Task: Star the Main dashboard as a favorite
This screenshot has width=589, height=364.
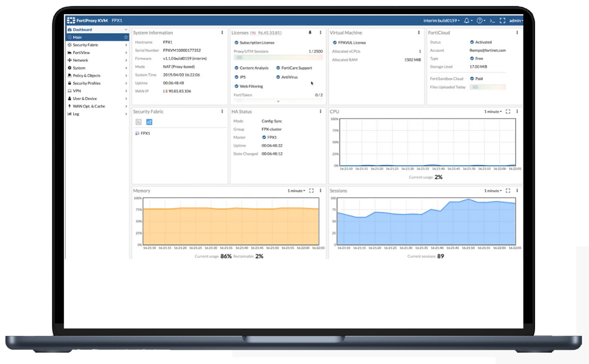Action: coord(126,37)
